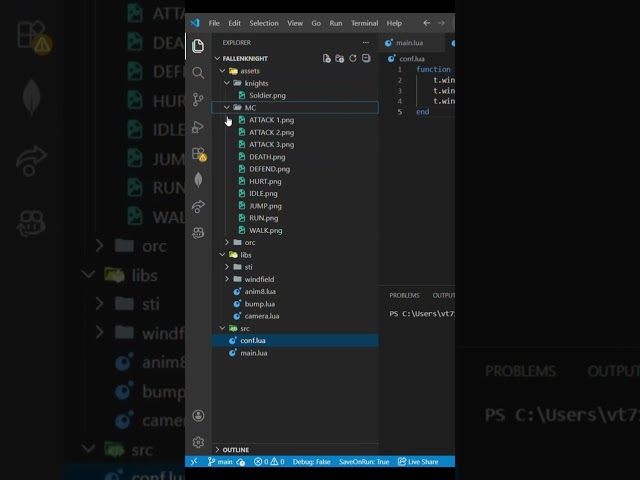640x480 pixels.
Task: Open the MongoDB leaf icon view
Action: [198, 180]
